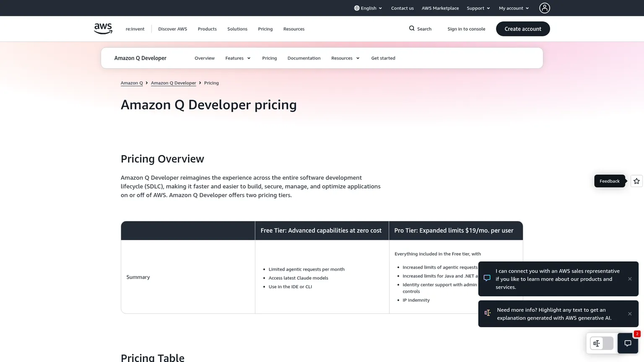
Task: Click the 'IP indemnity' bullet
Action: (x=416, y=300)
